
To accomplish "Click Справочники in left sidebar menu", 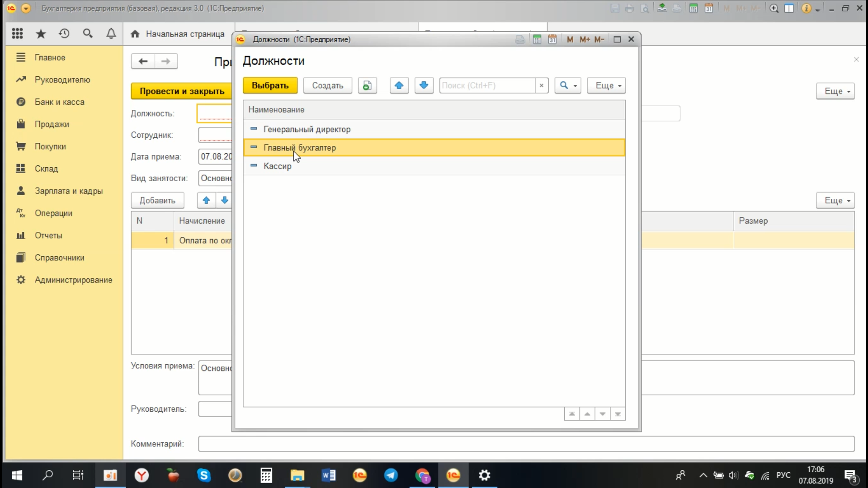I will pos(60,258).
